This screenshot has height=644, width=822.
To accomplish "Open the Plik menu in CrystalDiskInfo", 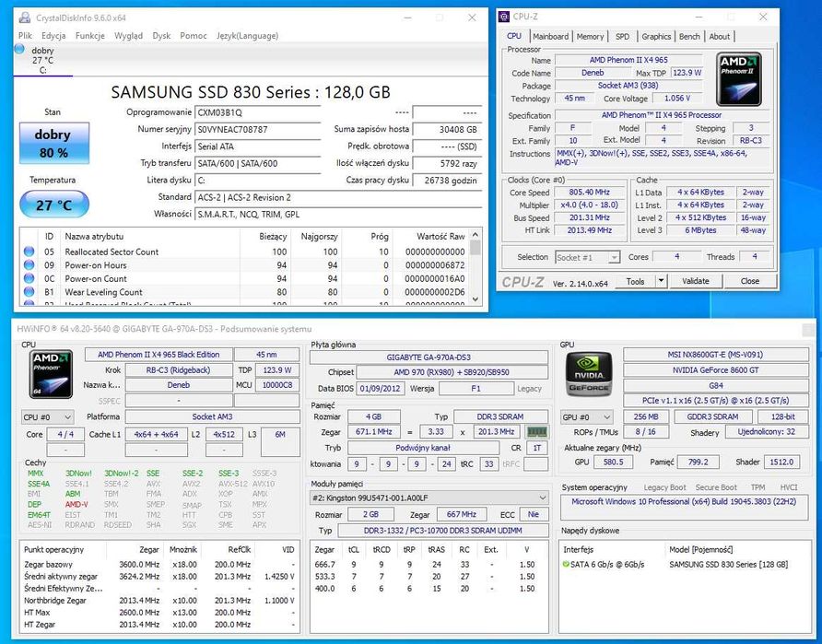I will point(25,36).
